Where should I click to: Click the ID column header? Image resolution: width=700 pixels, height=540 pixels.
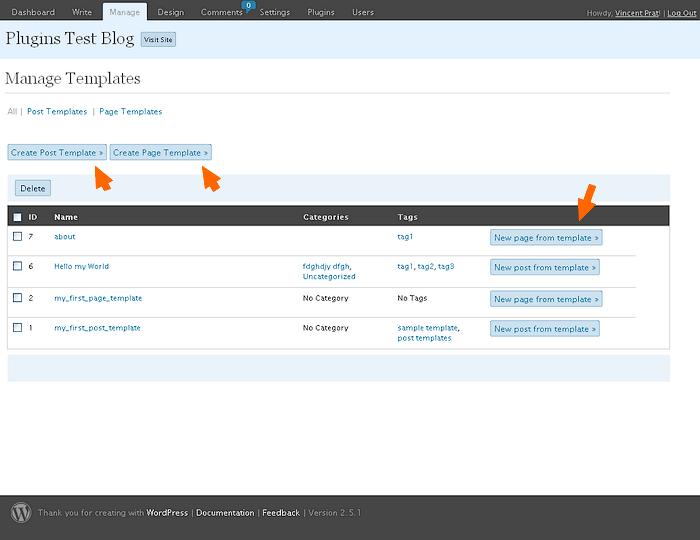[33, 217]
